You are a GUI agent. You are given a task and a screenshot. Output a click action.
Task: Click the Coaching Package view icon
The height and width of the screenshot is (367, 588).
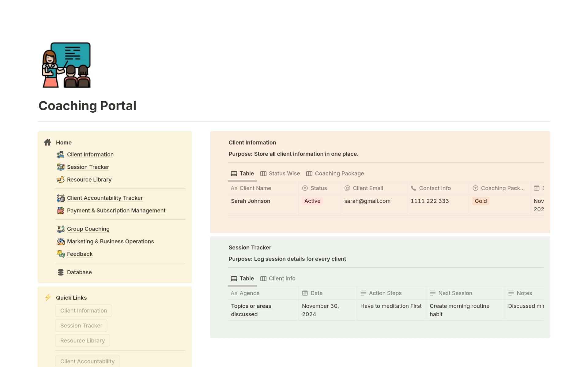click(309, 174)
